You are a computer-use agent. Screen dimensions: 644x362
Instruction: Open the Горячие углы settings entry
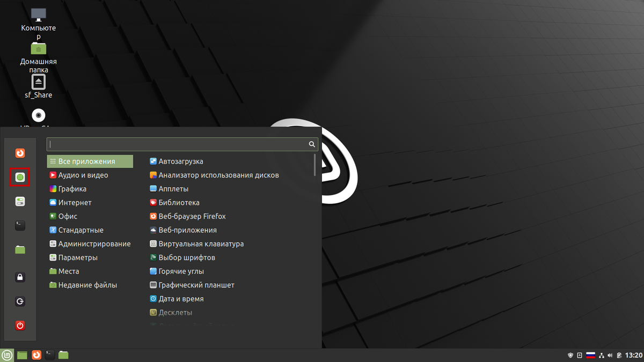click(x=230, y=271)
